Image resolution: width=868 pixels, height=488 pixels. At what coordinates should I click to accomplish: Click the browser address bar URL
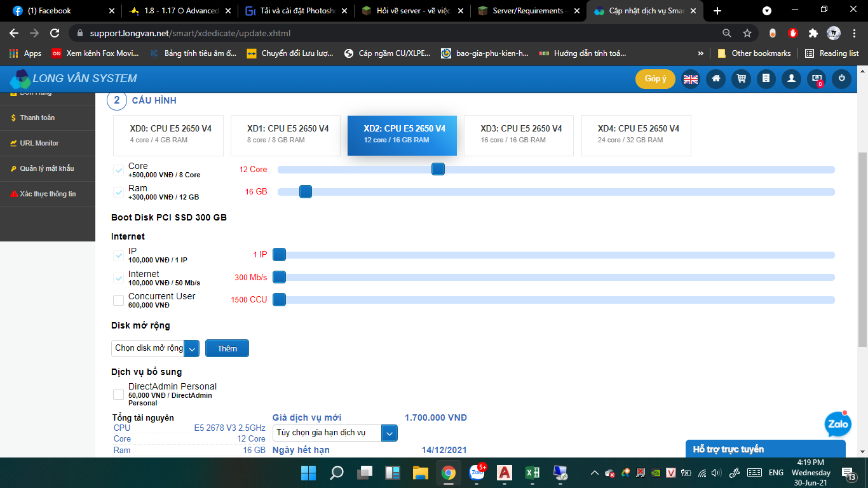[190, 33]
